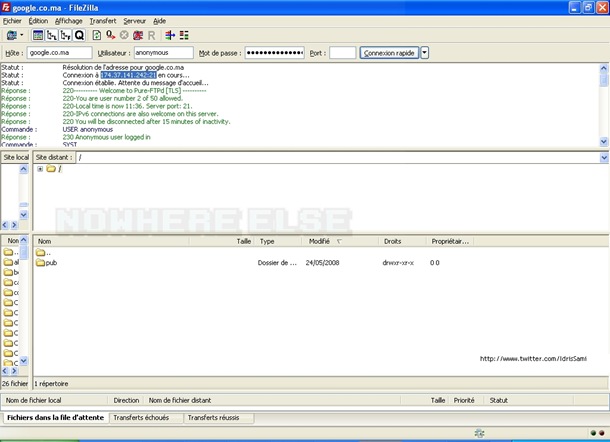610x442 pixels.
Task: Sort remote files by Taille column
Action: click(222, 241)
